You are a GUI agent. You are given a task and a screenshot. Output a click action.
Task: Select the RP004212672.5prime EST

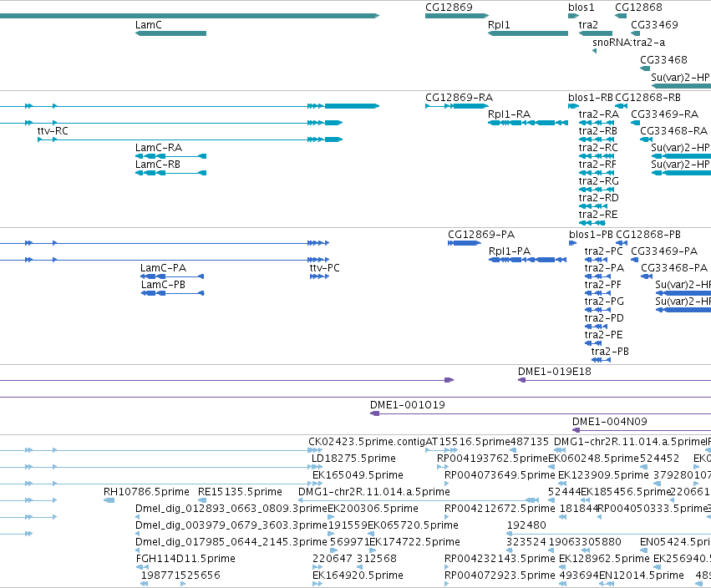point(447,517)
